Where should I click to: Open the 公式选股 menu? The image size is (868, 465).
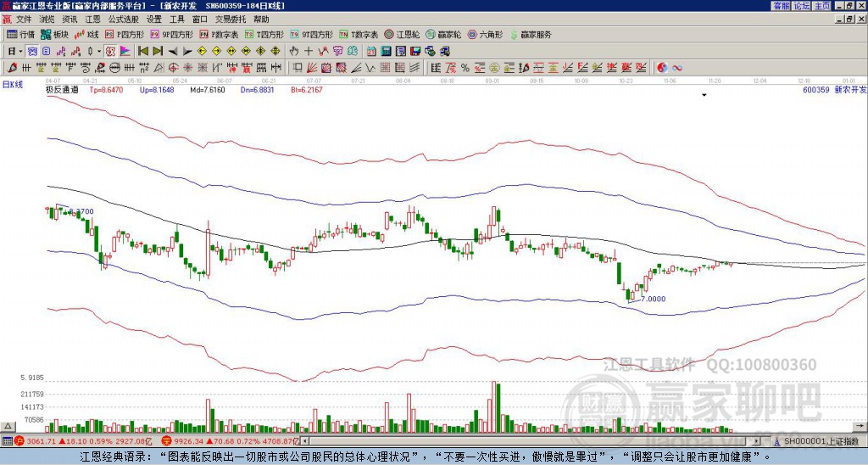124,20
